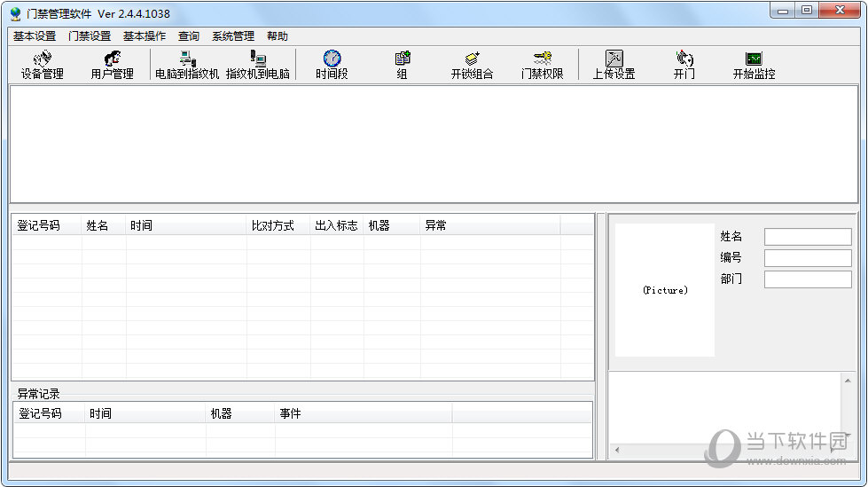Open 组 group settings icon
Image resolution: width=868 pixels, height=487 pixels.
(403, 65)
